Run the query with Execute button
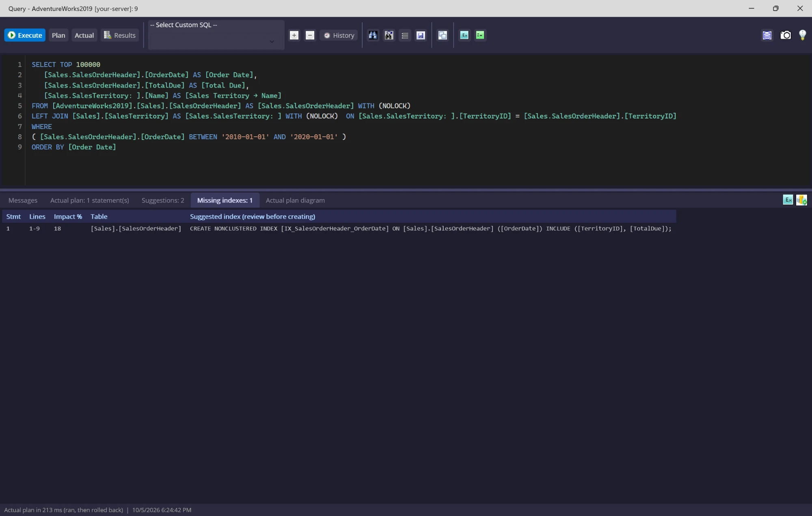 click(25, 35)
